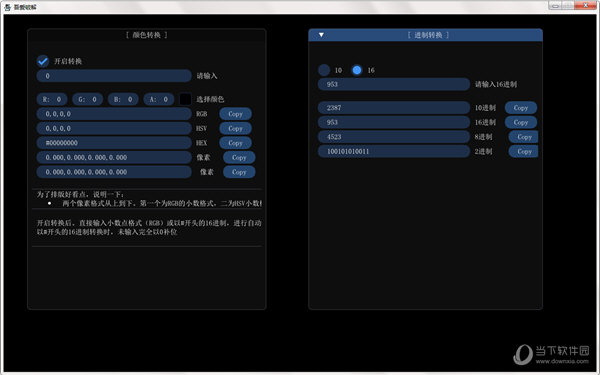The width and height of the screenshot is (600, 375).
Task: Click the RGB output field 0,0,0,0
Action: pyautogui.click(x=114, y=114)
